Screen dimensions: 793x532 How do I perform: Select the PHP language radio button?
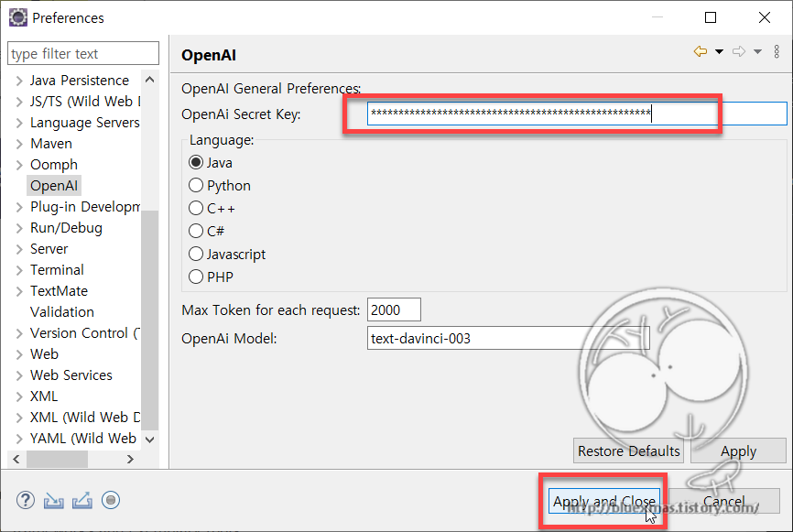point(196,277)
